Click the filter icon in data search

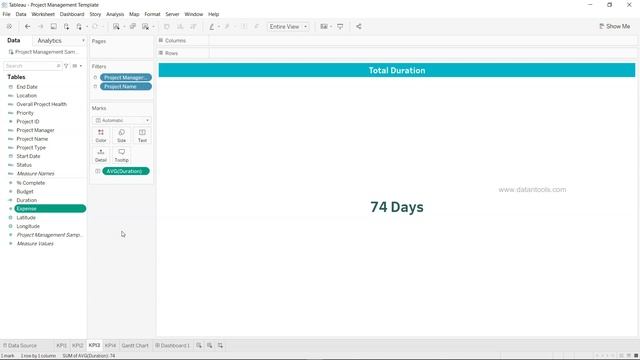66,66
